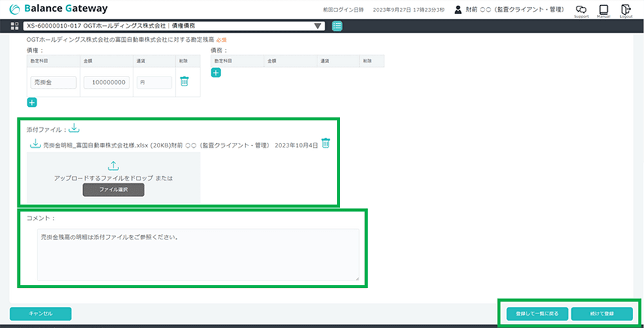The height and width of the screenshot is (328, 644).
Task: Open the grid menu icon beside company selector
Action: coord(15,26)
